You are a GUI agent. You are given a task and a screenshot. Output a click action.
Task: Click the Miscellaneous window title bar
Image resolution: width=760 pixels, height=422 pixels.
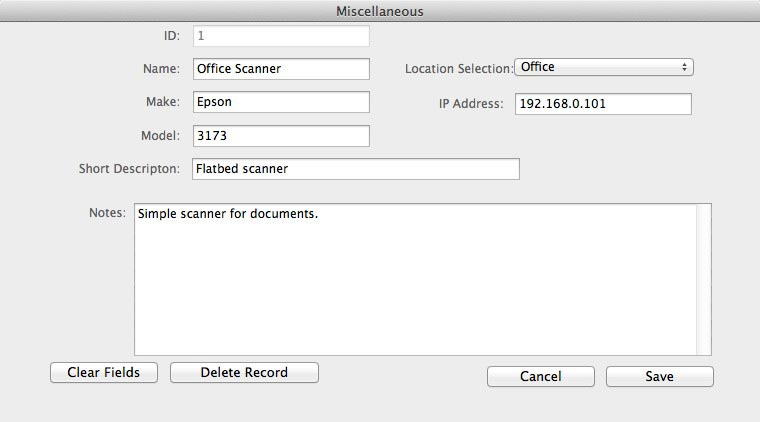(380, 10)
